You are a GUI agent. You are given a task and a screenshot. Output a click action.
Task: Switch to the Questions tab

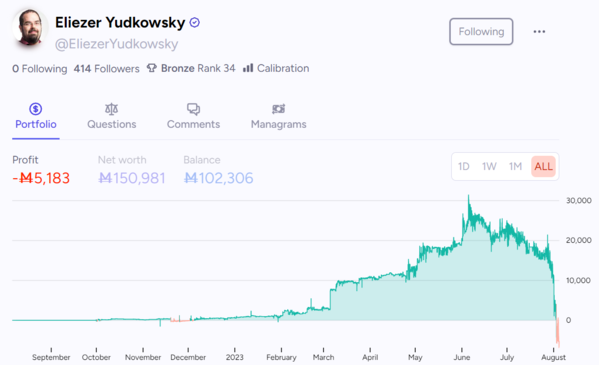(112, 117)
